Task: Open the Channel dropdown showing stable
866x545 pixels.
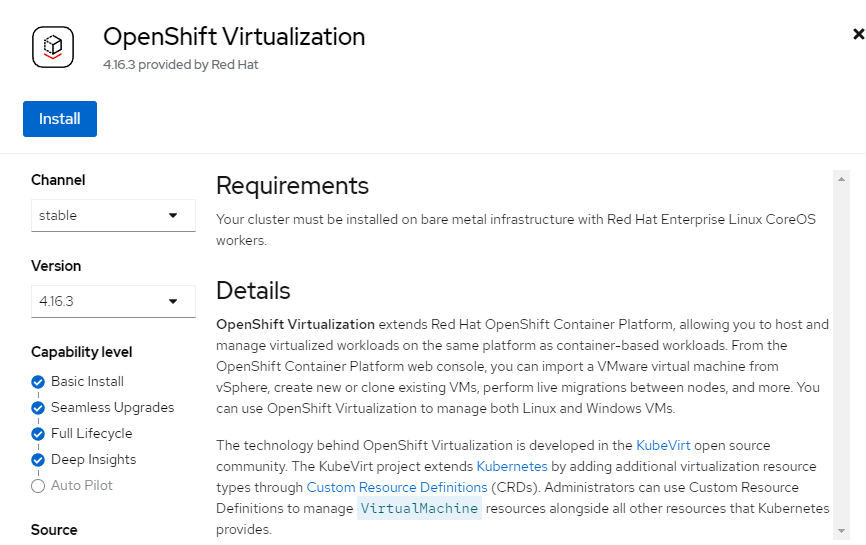Action: click(113, 215)
